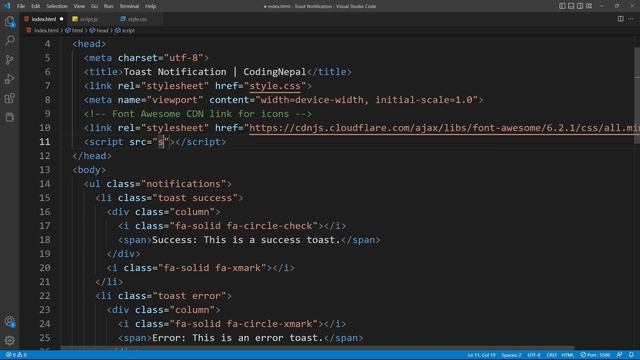
Task: Toggle bottom panel layout icon
Action: pos(571,6)
